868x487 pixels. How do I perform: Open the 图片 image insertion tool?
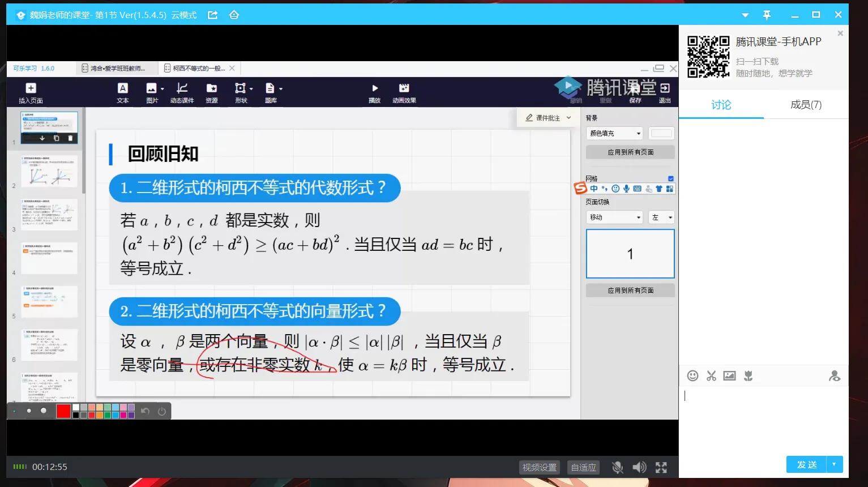[152, 92]
